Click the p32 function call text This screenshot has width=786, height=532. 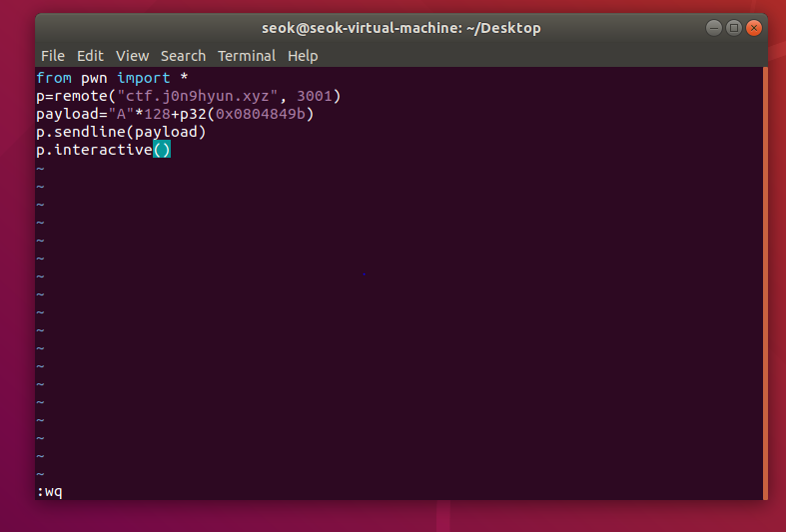click(193, 114)
